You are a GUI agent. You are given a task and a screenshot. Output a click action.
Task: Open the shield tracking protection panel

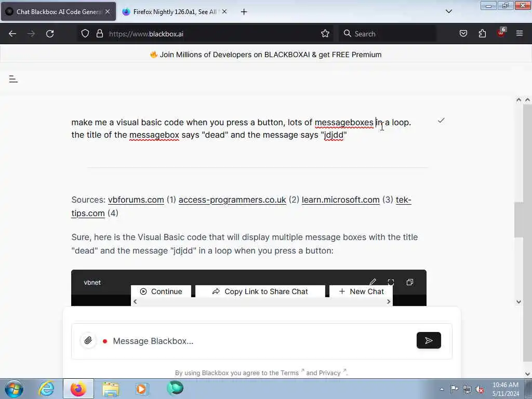[85, 34]
